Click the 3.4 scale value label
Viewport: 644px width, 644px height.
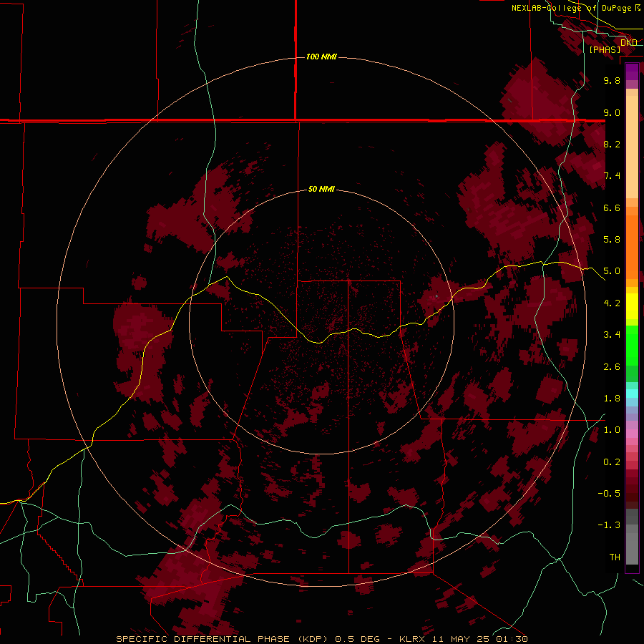pos(612,335)
